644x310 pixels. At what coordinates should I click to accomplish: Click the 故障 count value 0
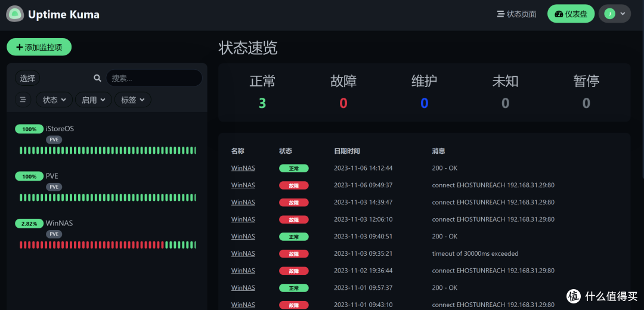point(343,103)
